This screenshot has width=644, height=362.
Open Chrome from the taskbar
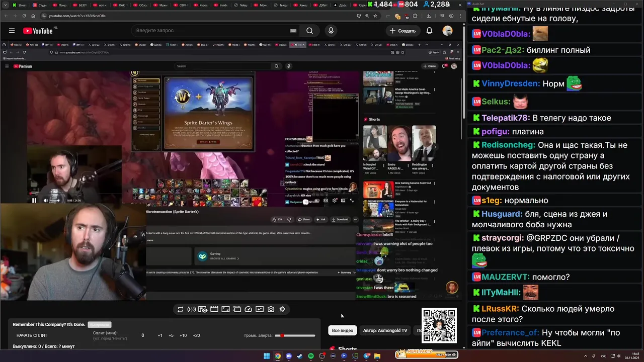278,356
